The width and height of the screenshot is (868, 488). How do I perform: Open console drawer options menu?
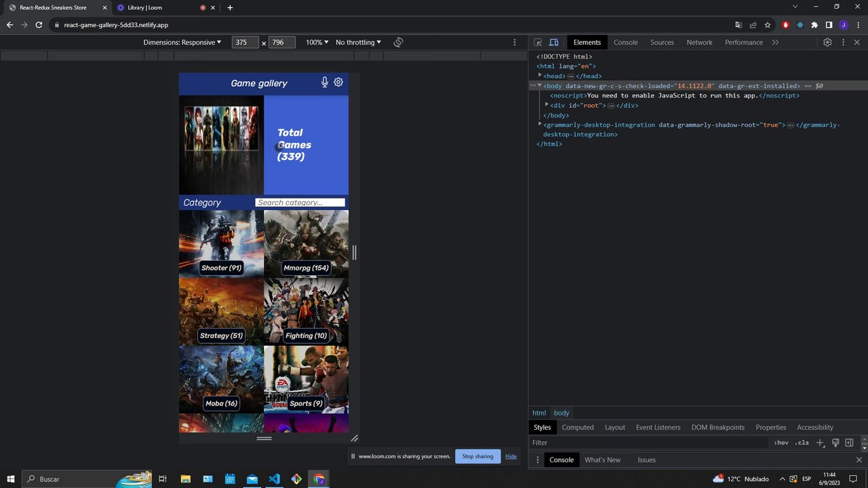pos(538,460)
